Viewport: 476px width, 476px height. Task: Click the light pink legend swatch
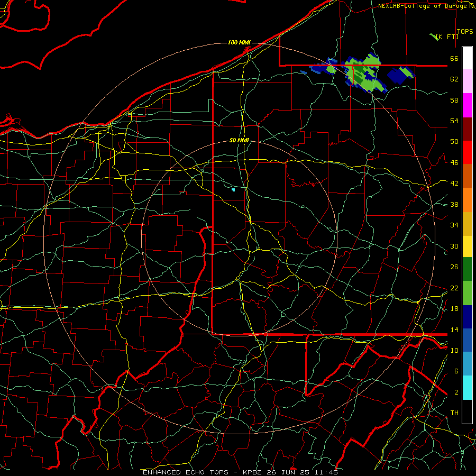[x=467, y=81]
